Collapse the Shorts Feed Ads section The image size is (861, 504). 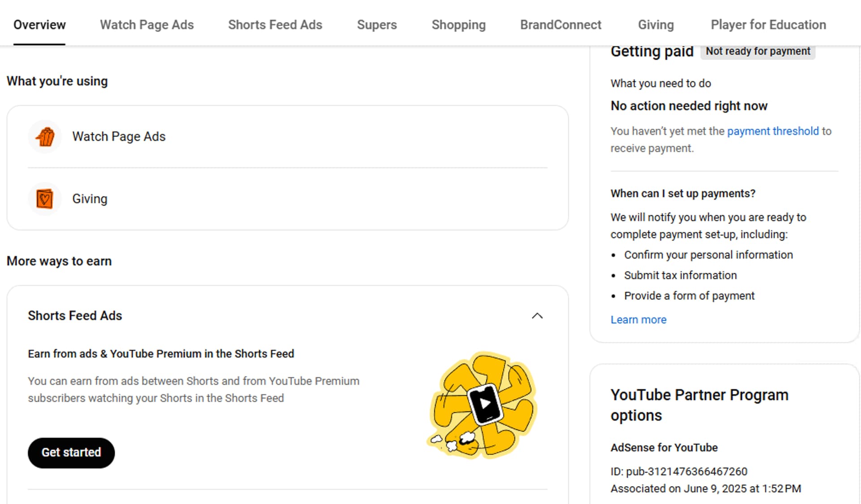pos(537,316)
